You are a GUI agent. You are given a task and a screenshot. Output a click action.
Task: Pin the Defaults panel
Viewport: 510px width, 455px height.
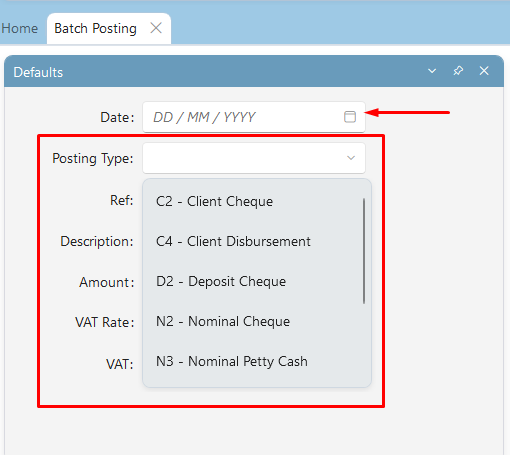pyautogui.click(x=458, y=71)
